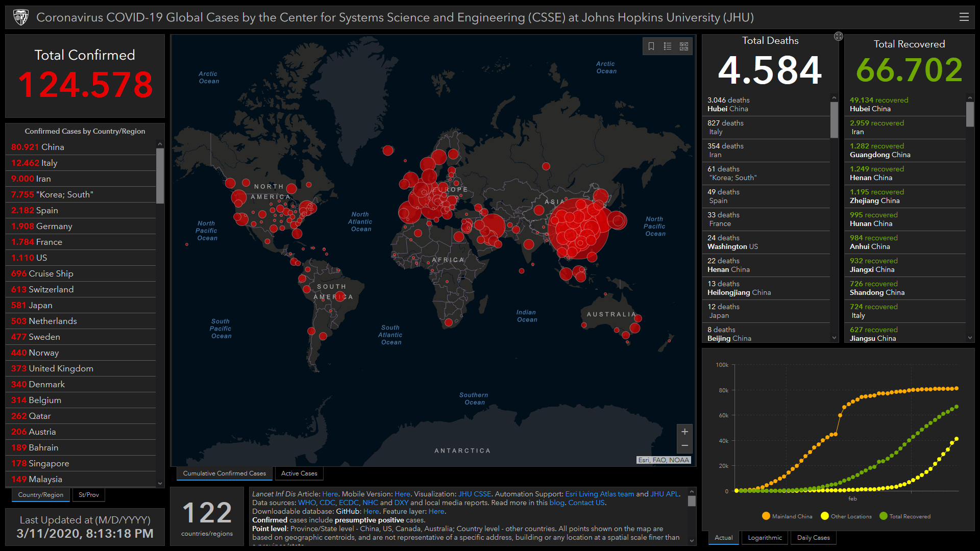
Task: Open the hamburger menu in the header
Action: click(964, 17)
